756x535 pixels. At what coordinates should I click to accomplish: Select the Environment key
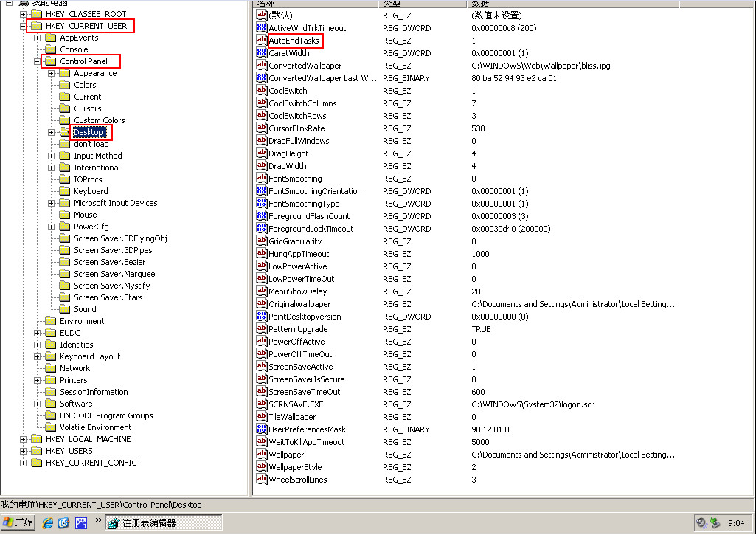coord(82,321)
